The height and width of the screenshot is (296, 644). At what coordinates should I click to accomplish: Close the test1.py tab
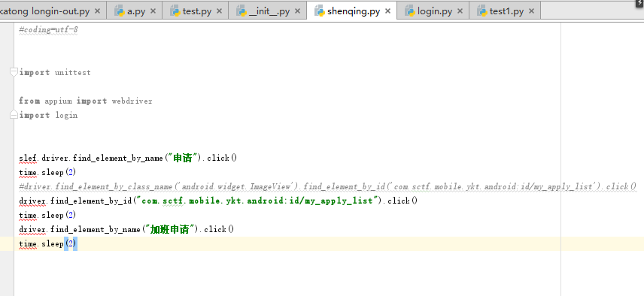pos(531,11)
